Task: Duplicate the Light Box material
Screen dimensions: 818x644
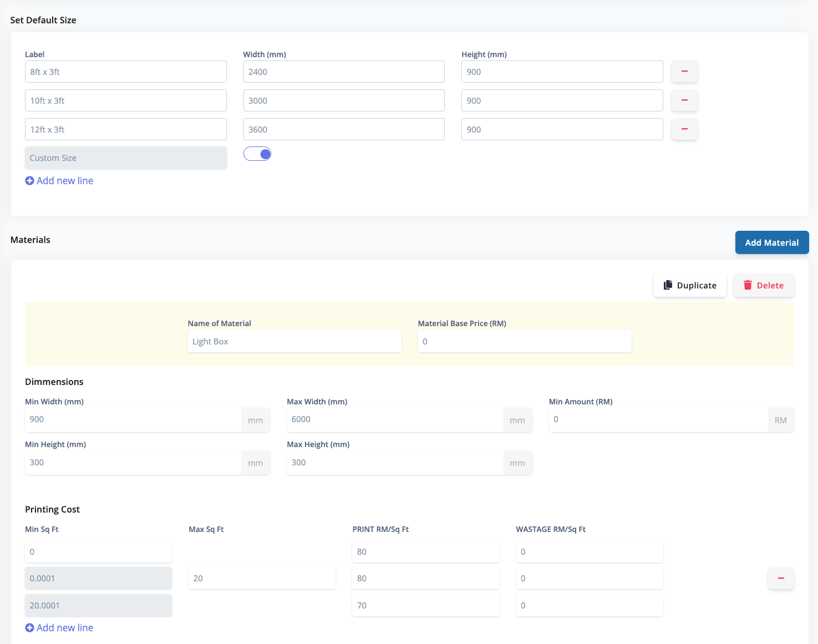Action: pos(690,285)
